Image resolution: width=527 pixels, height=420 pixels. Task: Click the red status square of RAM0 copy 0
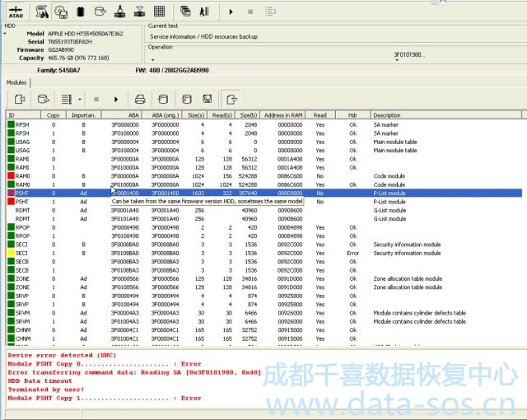point(11,175)
